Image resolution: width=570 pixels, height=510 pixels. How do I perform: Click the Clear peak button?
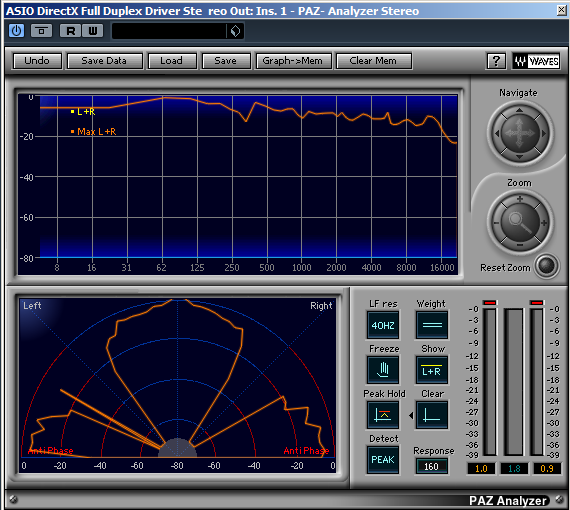432,415
